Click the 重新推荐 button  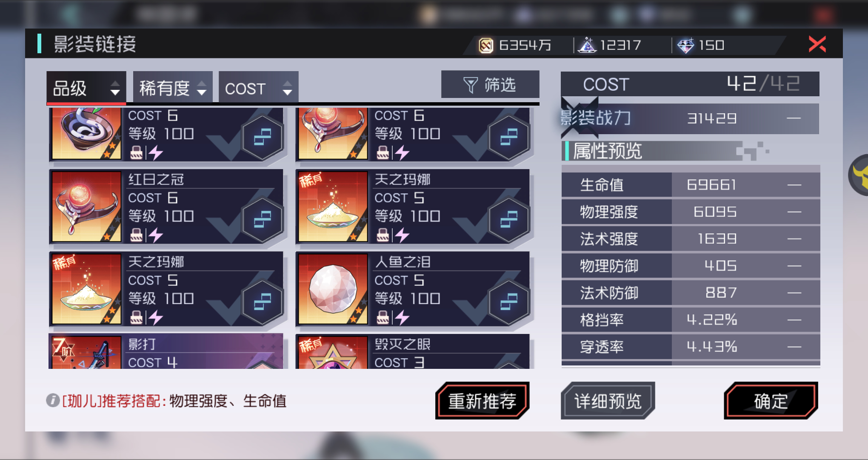482,400
